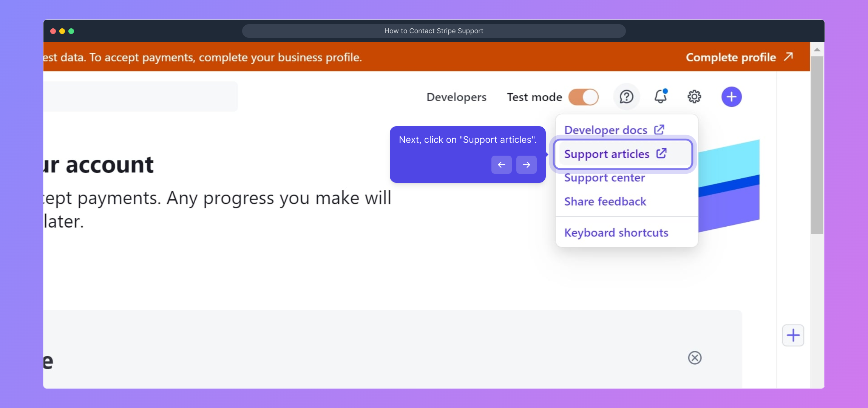868x408 pixels.
Task: Click the Complete profile arrow icon
Action: pyautogui.click(x=788, y=57)
